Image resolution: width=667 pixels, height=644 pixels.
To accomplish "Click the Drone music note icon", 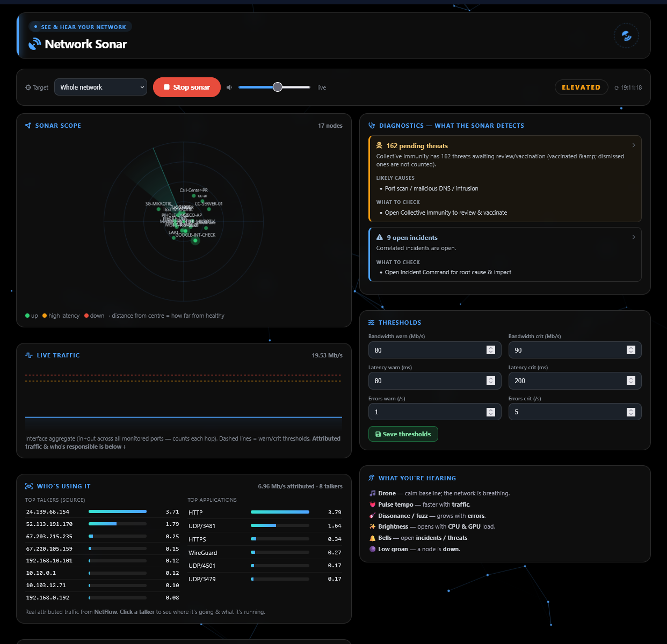I will click(x=373, y=493).
